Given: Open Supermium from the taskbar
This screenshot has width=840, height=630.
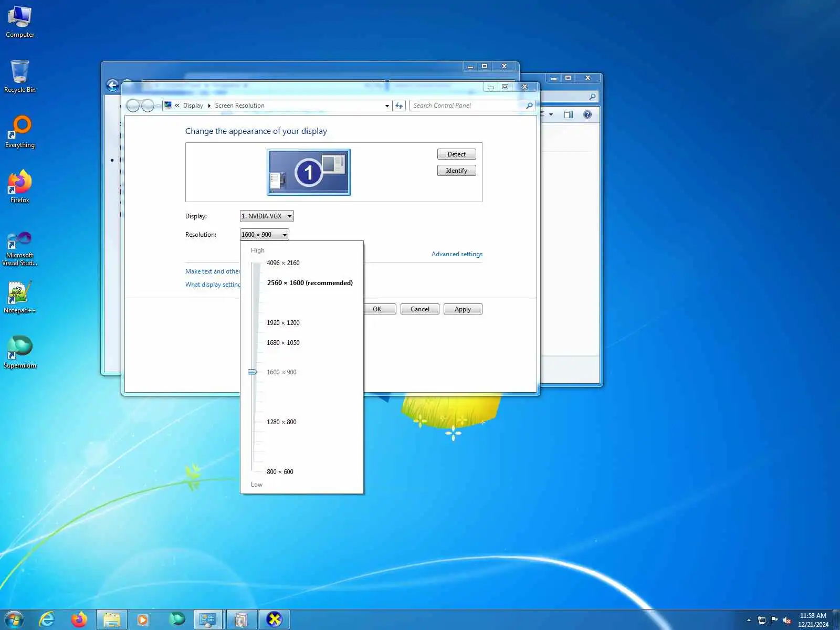Looking at the screenshot, I should click(x=177, y=619).
